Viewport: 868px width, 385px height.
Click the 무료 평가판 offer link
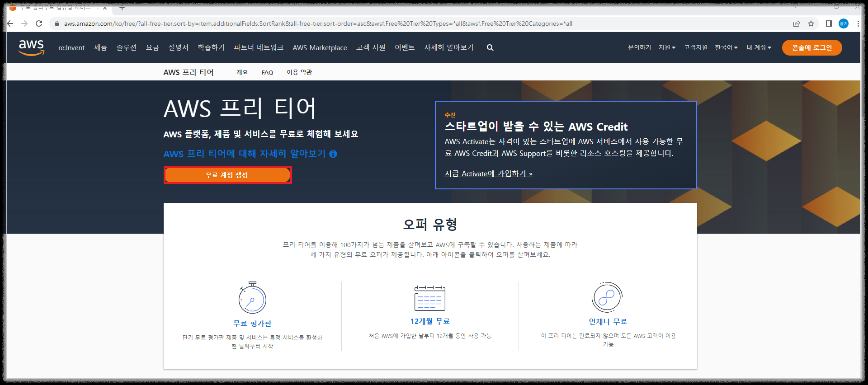pyautogui.click(x=252, y=324)
